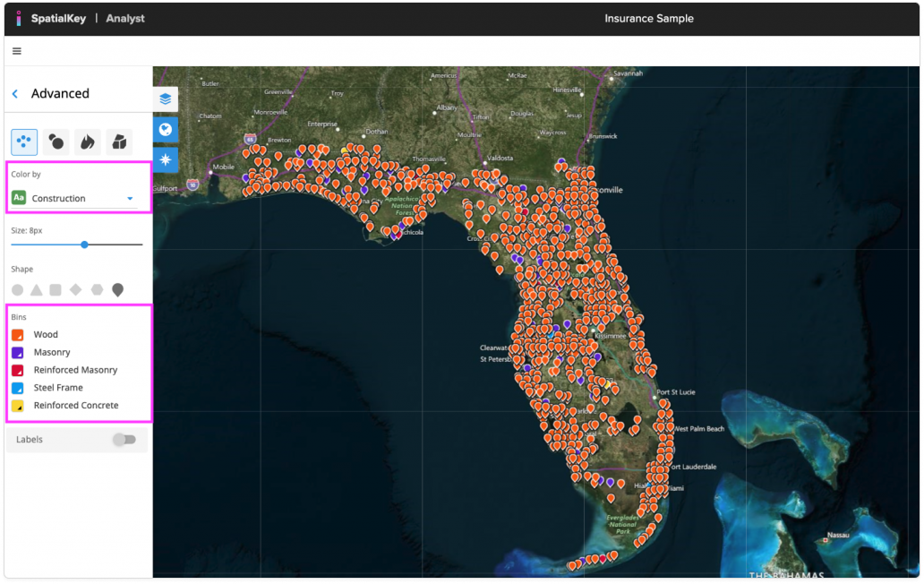Viewport: 924px width, 584px height.
Task: Click the Reinforced Concrete bin label
Action: click(76, 406)
